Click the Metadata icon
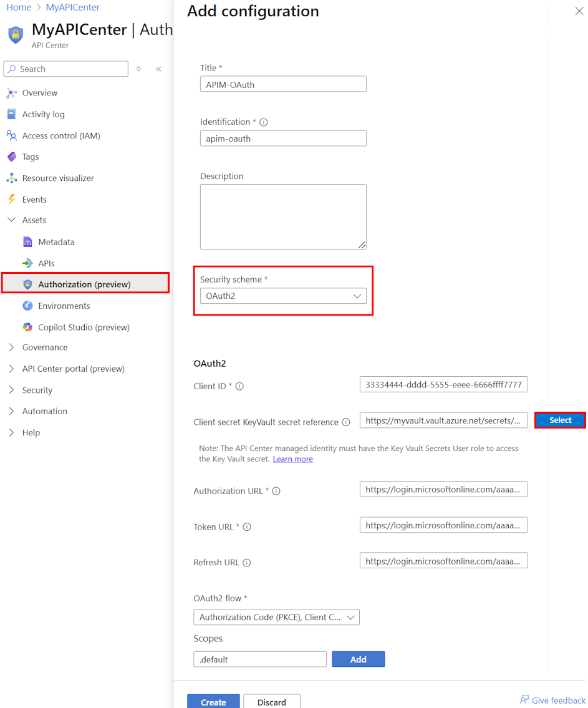588x708 pixels. [27, 241]
